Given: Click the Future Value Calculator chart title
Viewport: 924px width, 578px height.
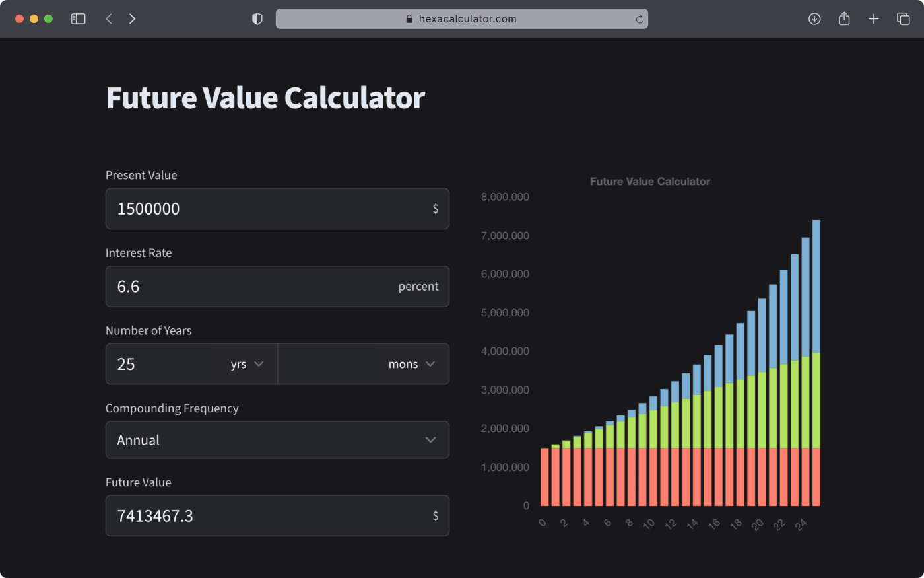Looking at the screenshot, I should click(649, 181).
